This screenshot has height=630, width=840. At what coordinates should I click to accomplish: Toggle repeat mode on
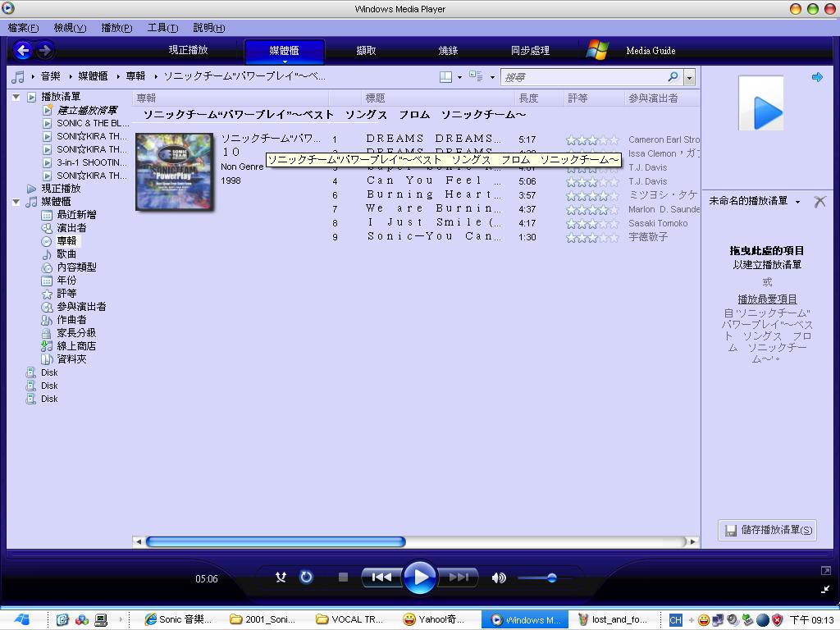tap(305, 577)
